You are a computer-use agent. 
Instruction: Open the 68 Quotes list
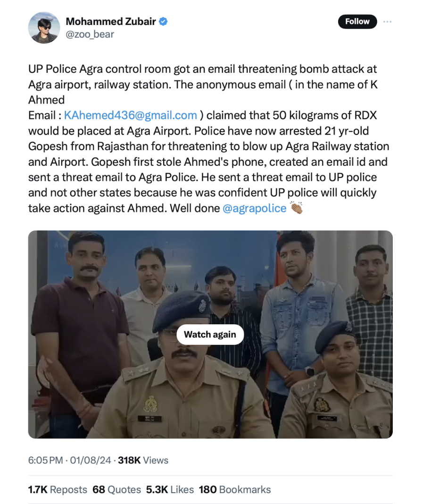(116, 489)
